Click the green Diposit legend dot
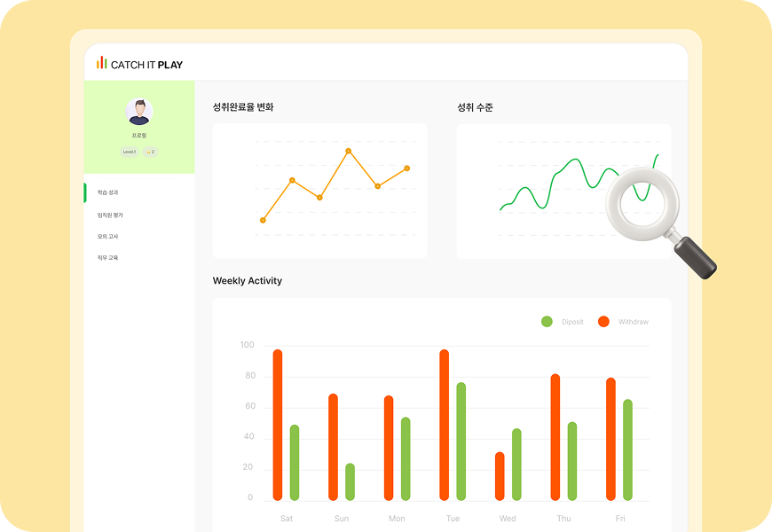The image size is (772, 532). (547, 322)
